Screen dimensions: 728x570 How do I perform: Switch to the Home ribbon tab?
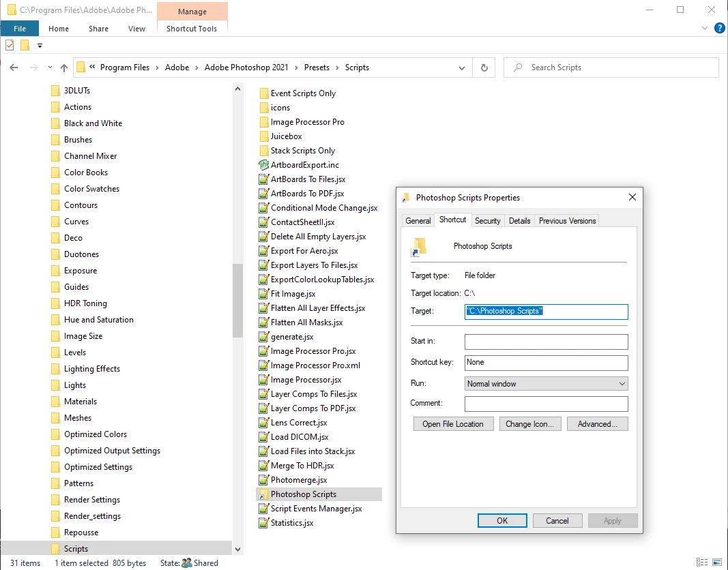[59, 28]
